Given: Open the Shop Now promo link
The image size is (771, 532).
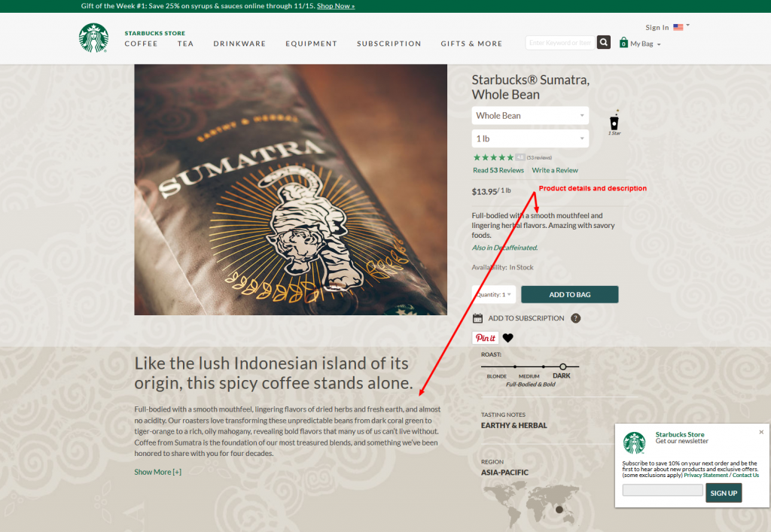Looking at the screenshot, I should pyautogui.click(x=336, y=6).
